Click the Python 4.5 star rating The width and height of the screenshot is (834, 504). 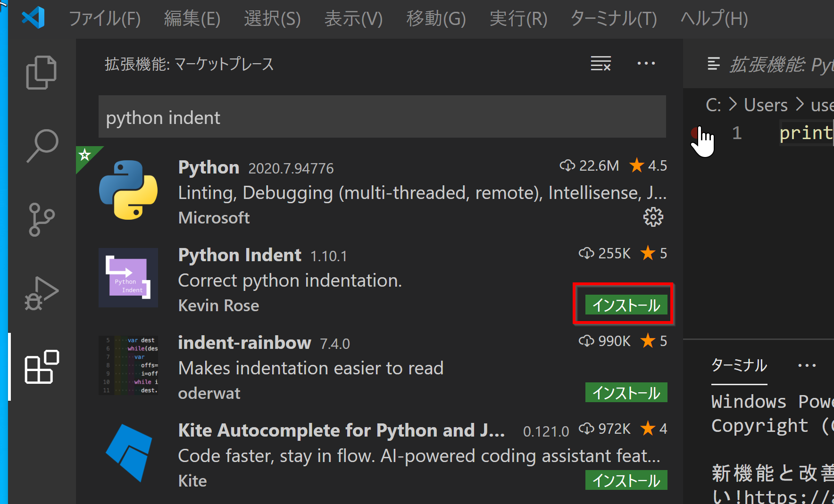(648, 165)
